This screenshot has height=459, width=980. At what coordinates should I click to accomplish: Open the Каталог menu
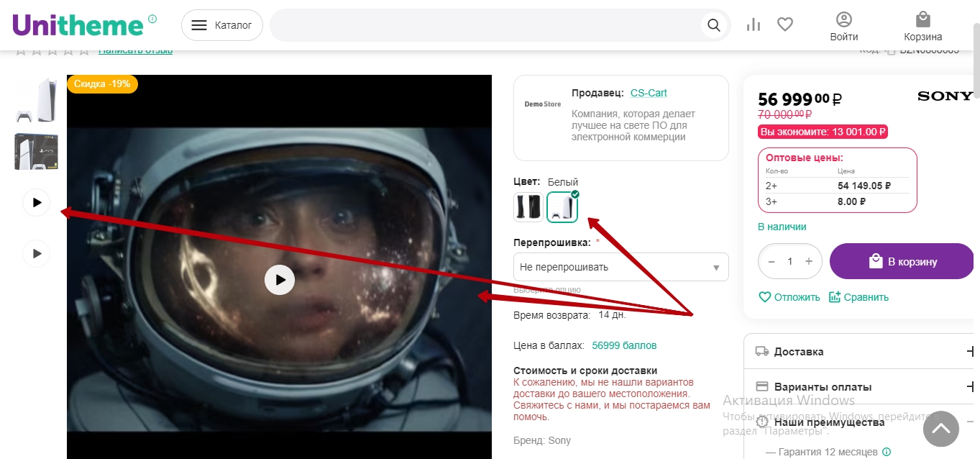222,25
